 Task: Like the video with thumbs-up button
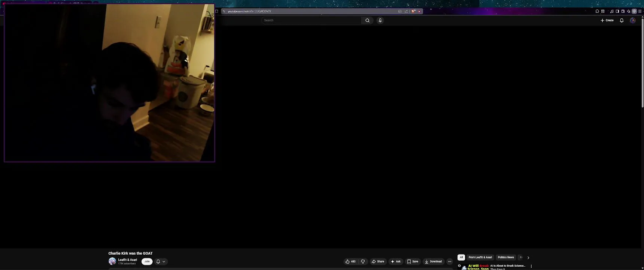click(350, 261)
